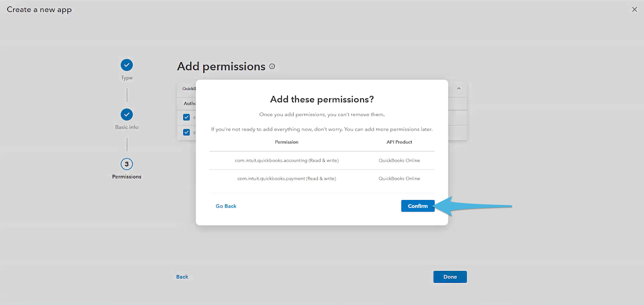Click the completed Type step checkmark circle
The width and height of the screenshot is (644, 305).
(x=127, y=65)
